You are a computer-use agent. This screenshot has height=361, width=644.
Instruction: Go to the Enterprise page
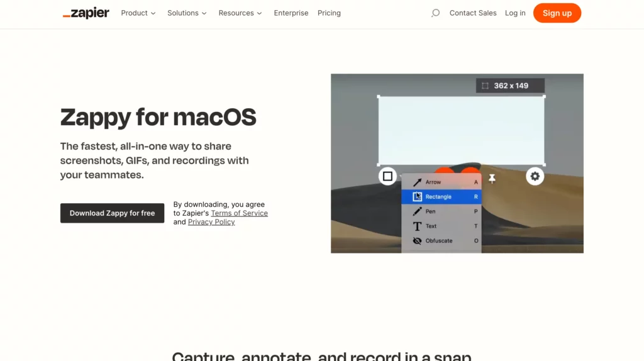tap(291, 13)
